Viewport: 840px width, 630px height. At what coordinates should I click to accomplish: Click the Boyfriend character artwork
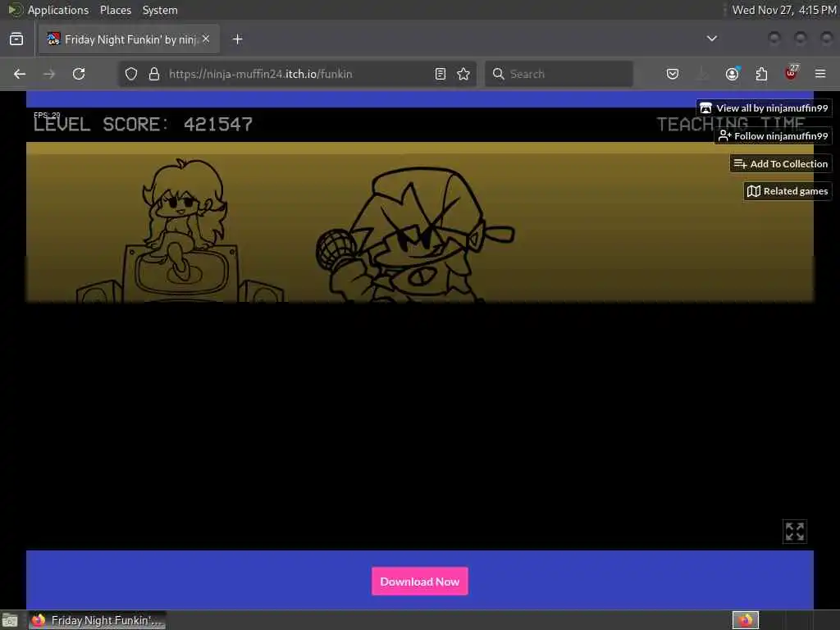415,235
